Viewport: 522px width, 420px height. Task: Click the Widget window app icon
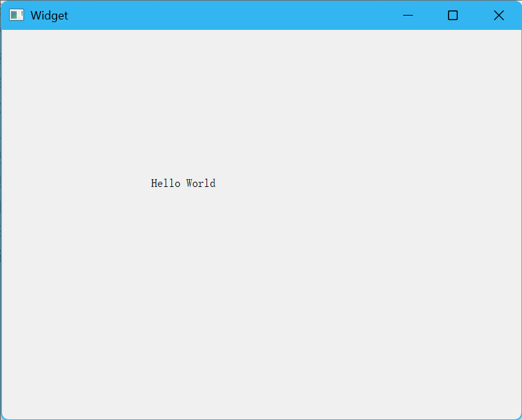coord(16,15)
